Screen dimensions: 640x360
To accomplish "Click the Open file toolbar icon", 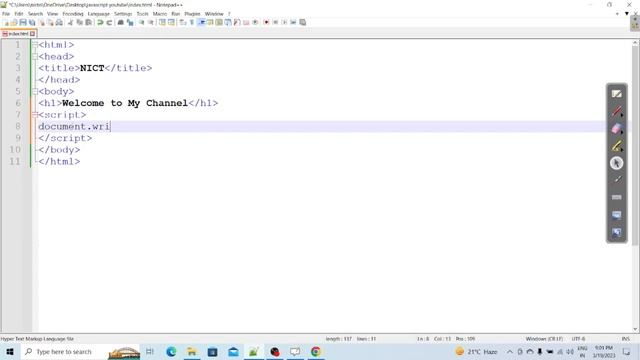I will coord(14,22).
